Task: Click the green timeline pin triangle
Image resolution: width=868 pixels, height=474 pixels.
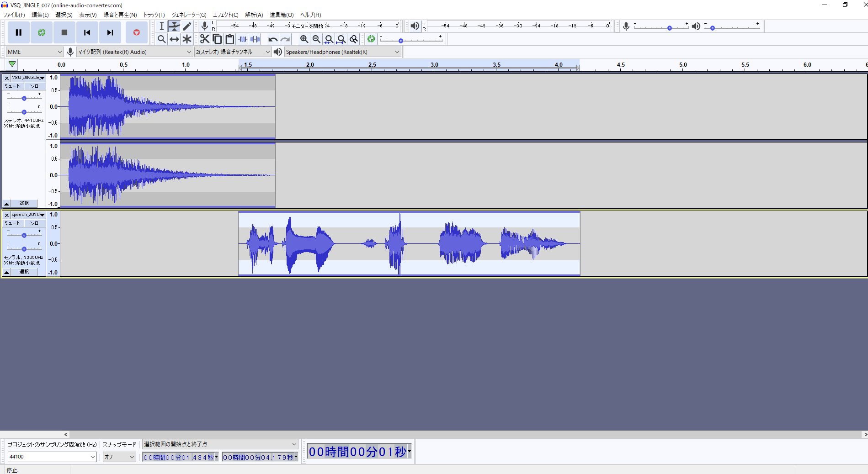Action: (x=12, y=64)
